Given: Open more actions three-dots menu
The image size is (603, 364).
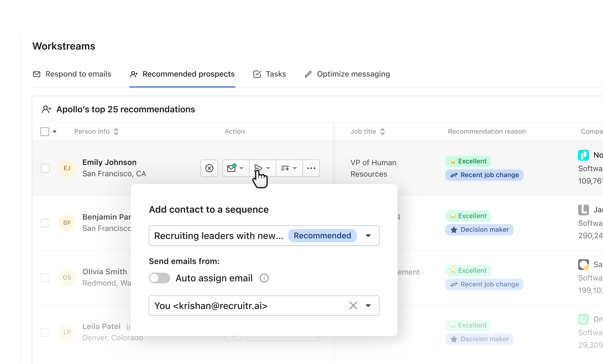Looking at the screenshot, I should click(x=311, y=168).
